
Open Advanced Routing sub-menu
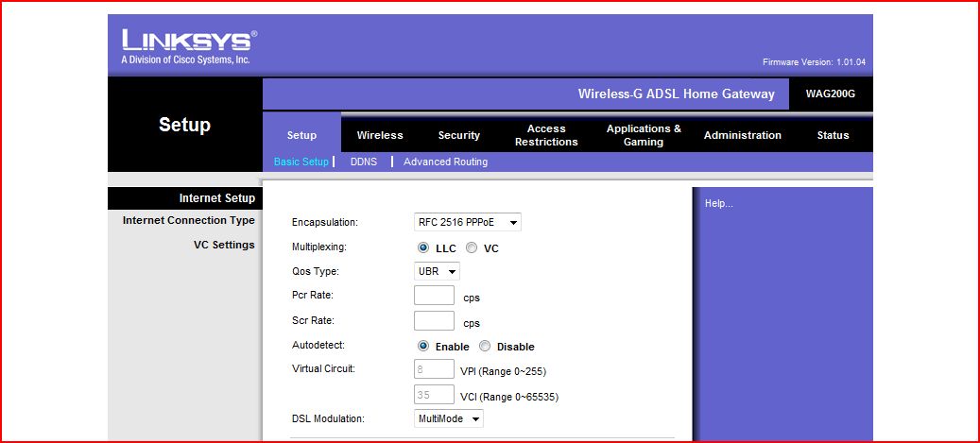click(x=445, y=162)
